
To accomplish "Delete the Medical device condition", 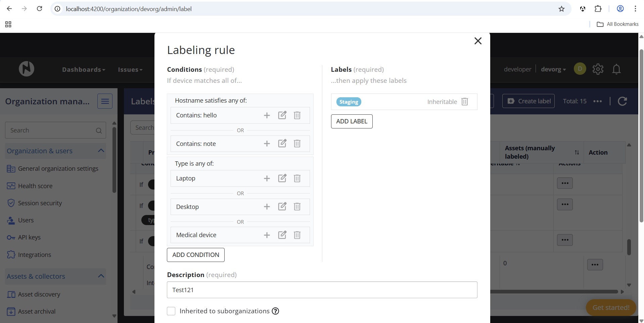I will tap(297, 235).
